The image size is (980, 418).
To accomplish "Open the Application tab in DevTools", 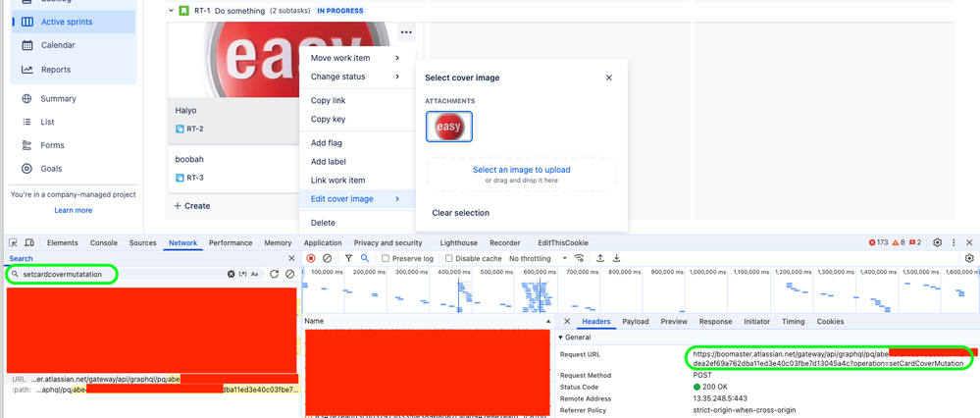I will [324, 242].
